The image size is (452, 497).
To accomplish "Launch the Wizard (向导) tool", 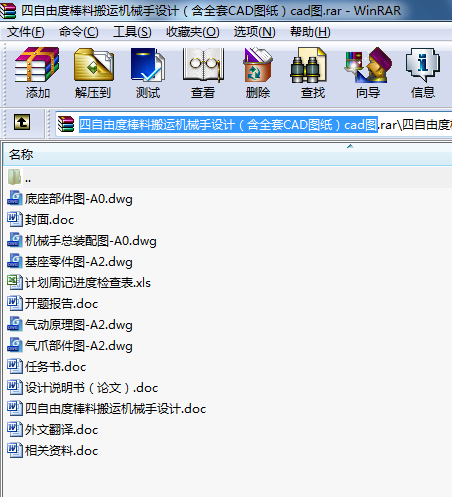I will (368, 73).
